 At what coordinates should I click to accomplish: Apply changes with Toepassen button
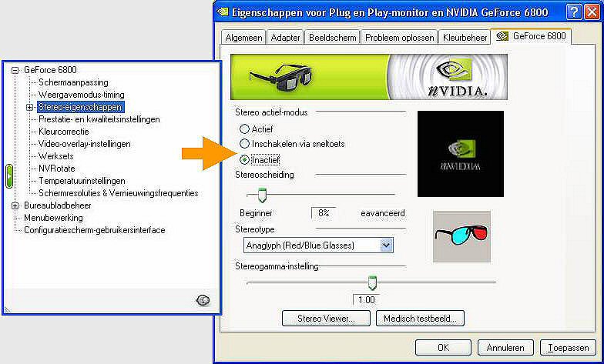pyautogui.click(x=569, y=348)
